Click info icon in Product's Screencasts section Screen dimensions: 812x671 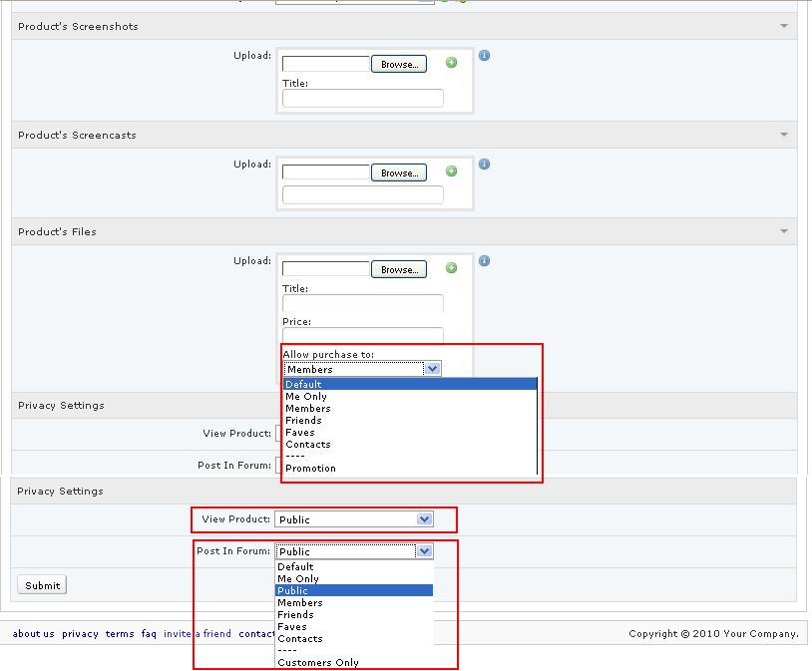484,165
